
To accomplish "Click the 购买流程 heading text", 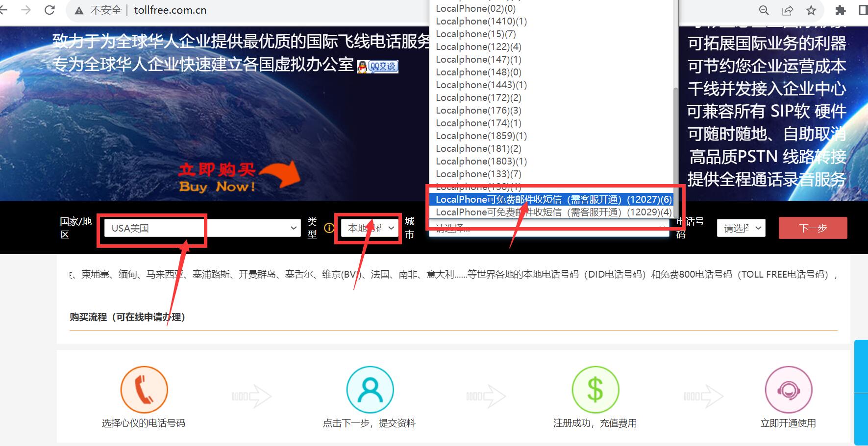I will 127,317.
